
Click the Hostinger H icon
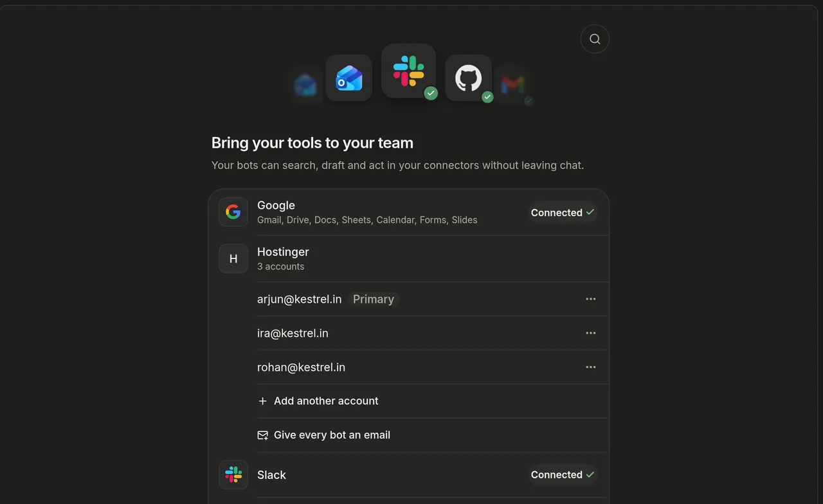click(x=233, y=258)
